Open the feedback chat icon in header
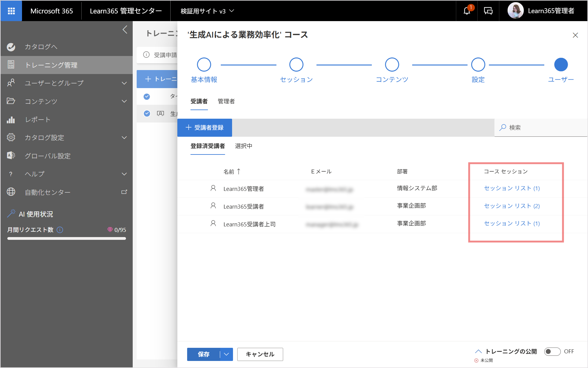The image size is (588, 368). pyautogui.click(x=488, y=11)
